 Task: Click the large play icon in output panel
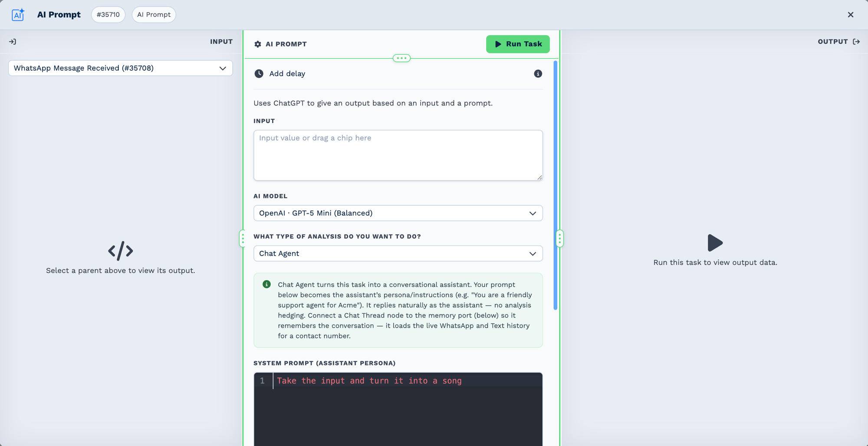715,243
